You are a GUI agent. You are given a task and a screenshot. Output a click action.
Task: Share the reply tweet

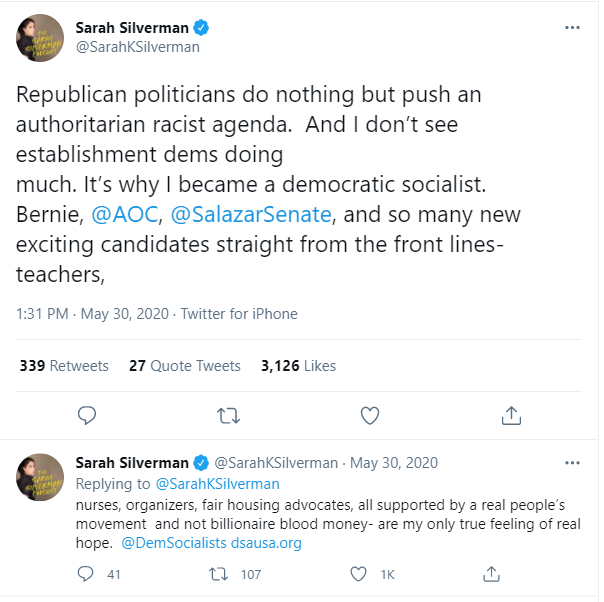[x=491, y=574]
